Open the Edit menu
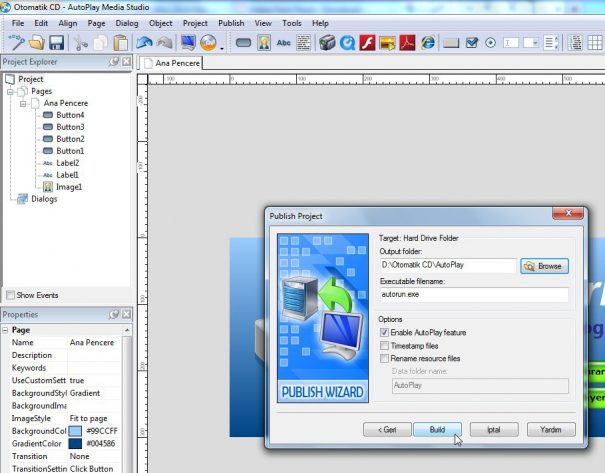Screen dimensions: 605x473 point(41,23)
